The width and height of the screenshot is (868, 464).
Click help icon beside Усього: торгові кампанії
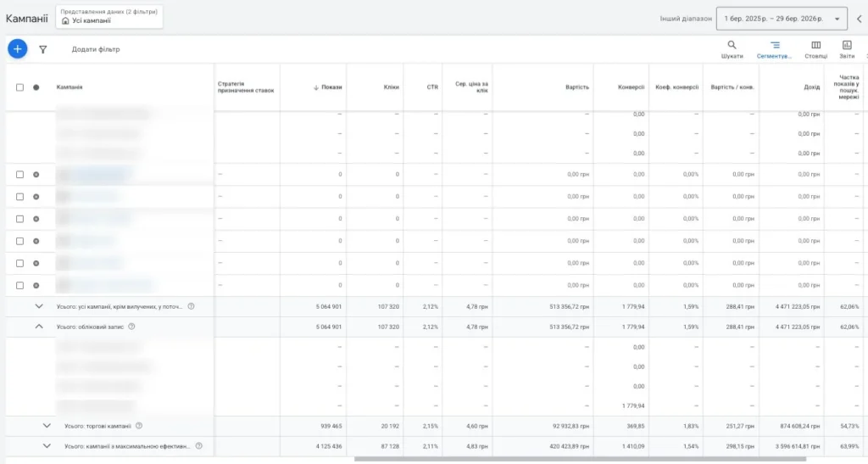coord(139,426)
